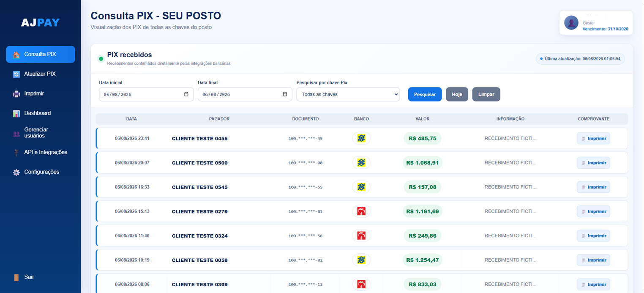Print receipt for CLIENTE TESTE 0545
The width and height of the screenshot is (644, 293).
(x=593, y=187)
